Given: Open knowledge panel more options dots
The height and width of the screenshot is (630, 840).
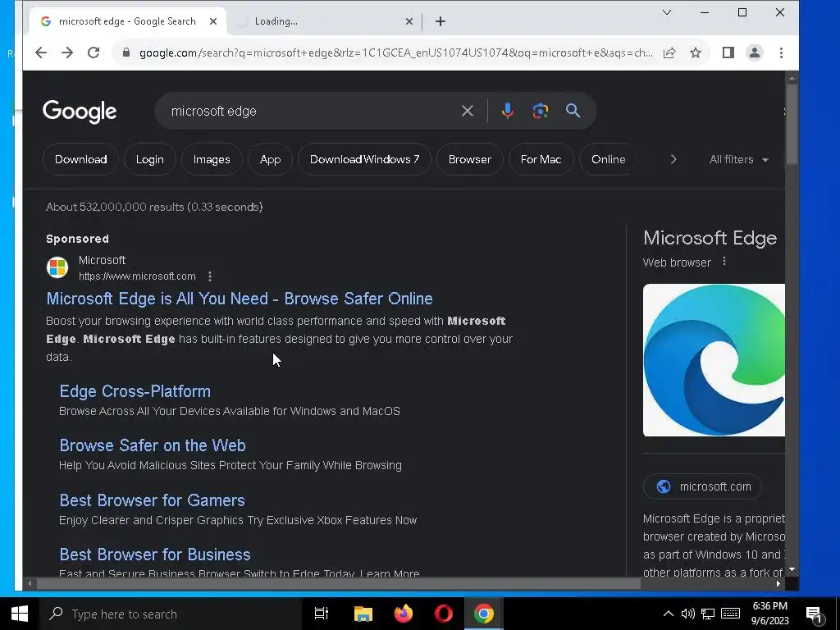Looking at the screenshot, I should click(724, 262).
